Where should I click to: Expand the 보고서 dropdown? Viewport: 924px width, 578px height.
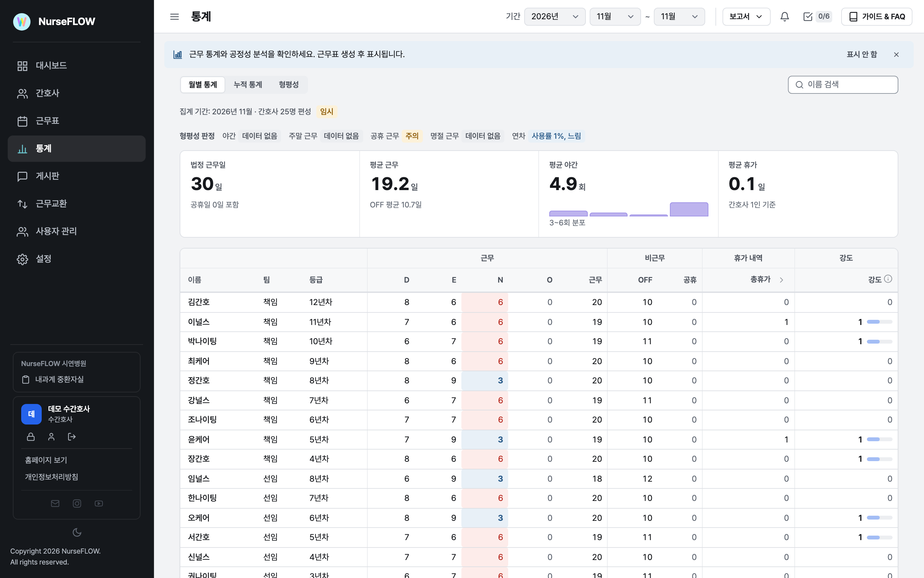[x=746, y=16]
